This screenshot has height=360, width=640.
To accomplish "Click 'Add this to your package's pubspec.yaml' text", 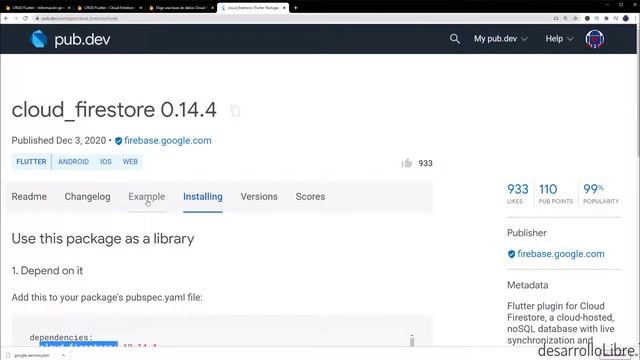I will 107,298.
